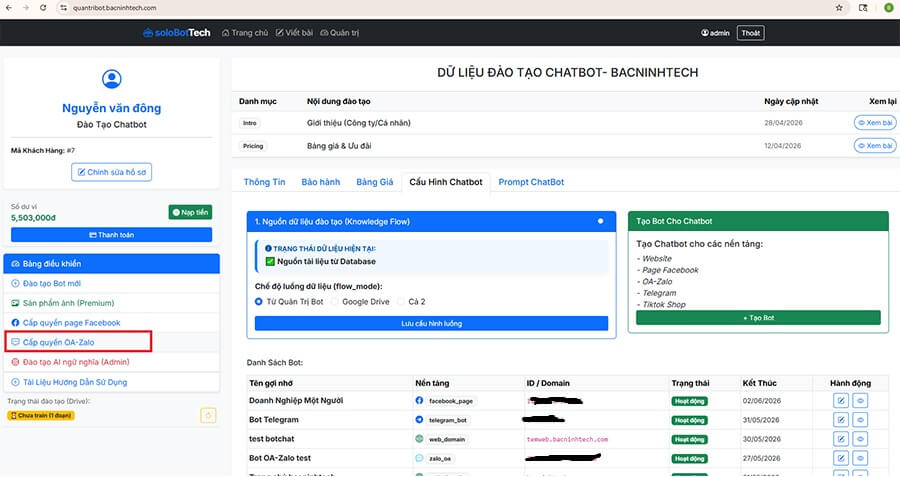Click the Zalo chat icon in Bot OA-Zalo row

419,458
